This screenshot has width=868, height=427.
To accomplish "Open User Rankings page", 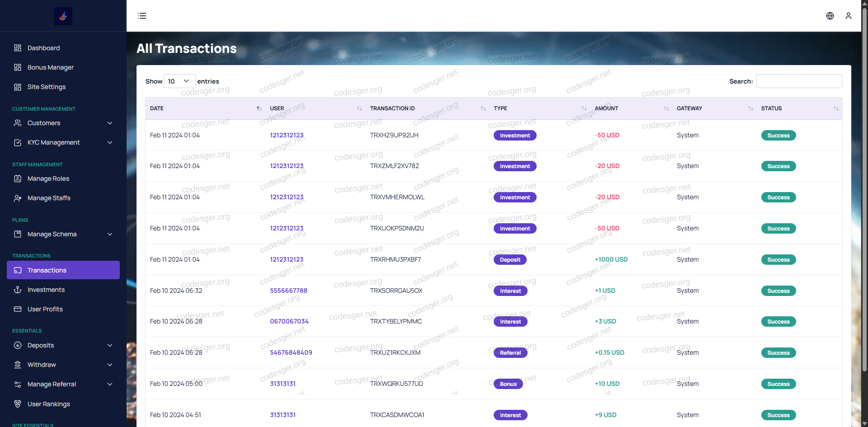I will pos(48,404).
